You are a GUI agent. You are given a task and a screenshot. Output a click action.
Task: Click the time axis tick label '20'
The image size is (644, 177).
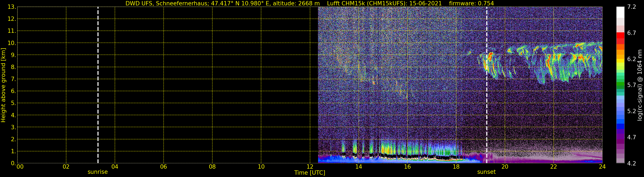(505, 167)
